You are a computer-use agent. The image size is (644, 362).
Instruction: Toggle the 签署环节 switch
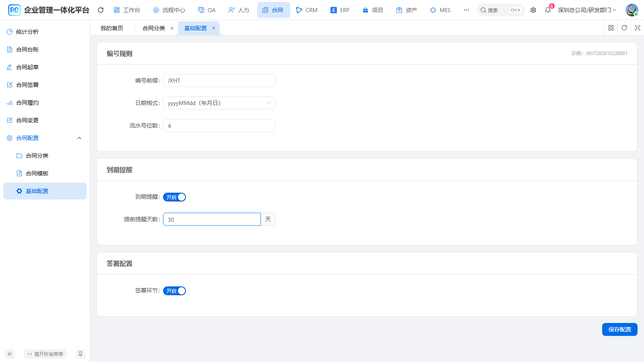174,291
